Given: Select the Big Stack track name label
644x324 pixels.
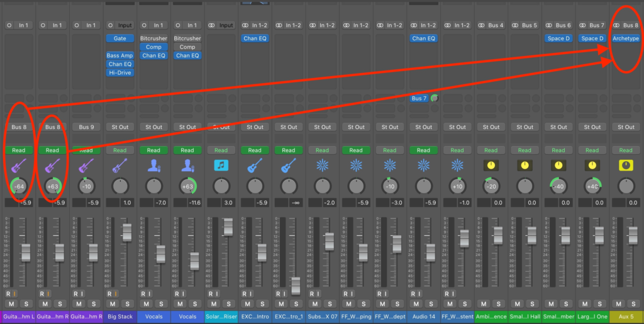Looking at the screenshot, I should (119, 317).
